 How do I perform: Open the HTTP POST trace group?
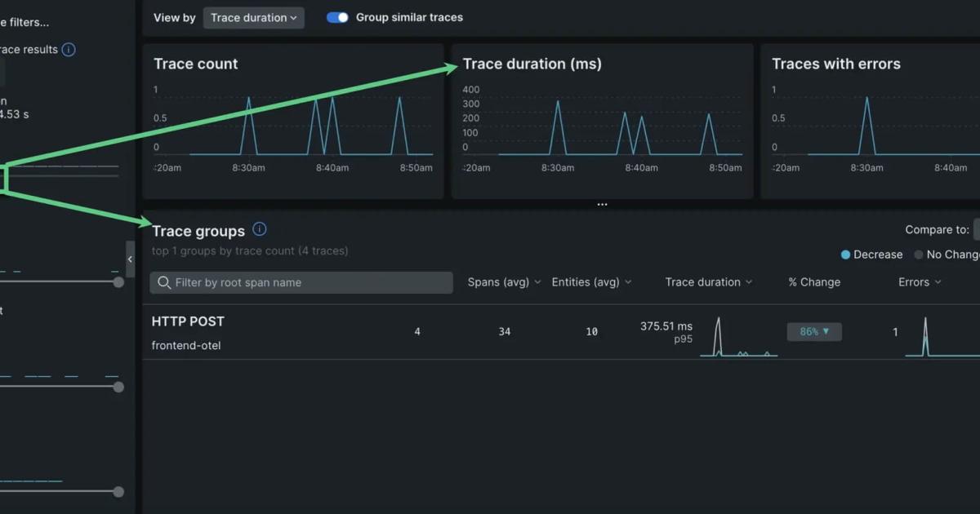click(188, 321)
